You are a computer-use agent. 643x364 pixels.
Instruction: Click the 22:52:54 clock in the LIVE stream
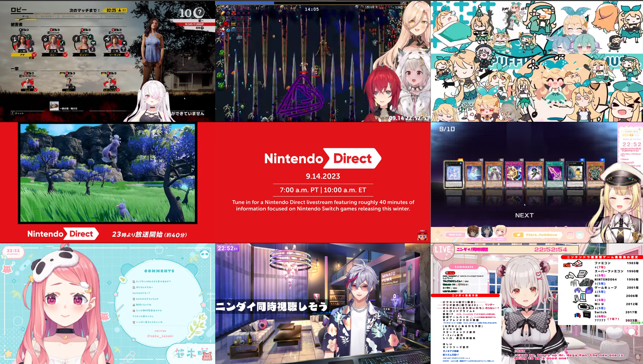[550, 249]
